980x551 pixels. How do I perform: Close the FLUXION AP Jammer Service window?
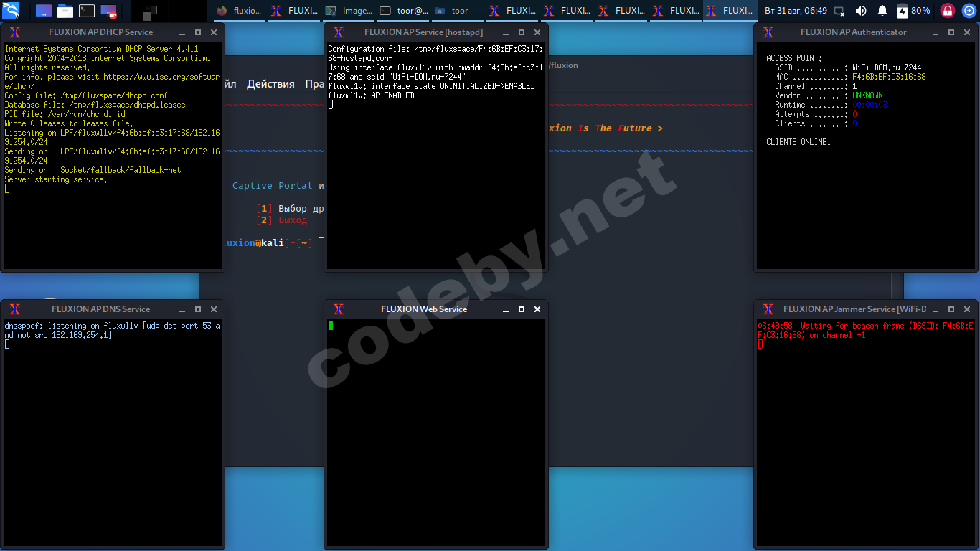point(967,309)
